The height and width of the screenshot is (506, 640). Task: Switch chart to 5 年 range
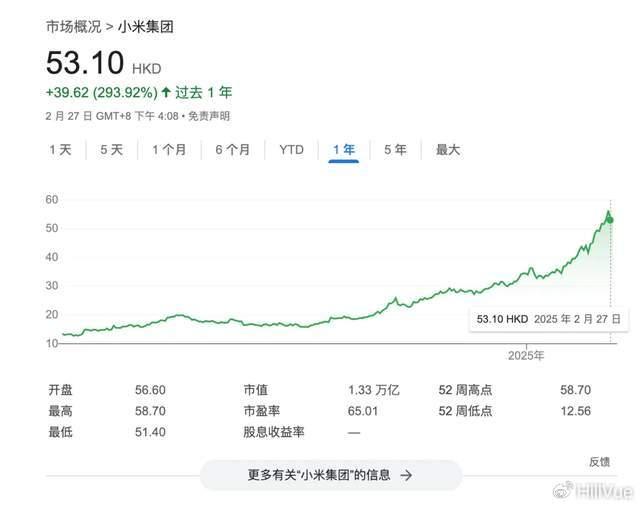(x=395, y=150)
